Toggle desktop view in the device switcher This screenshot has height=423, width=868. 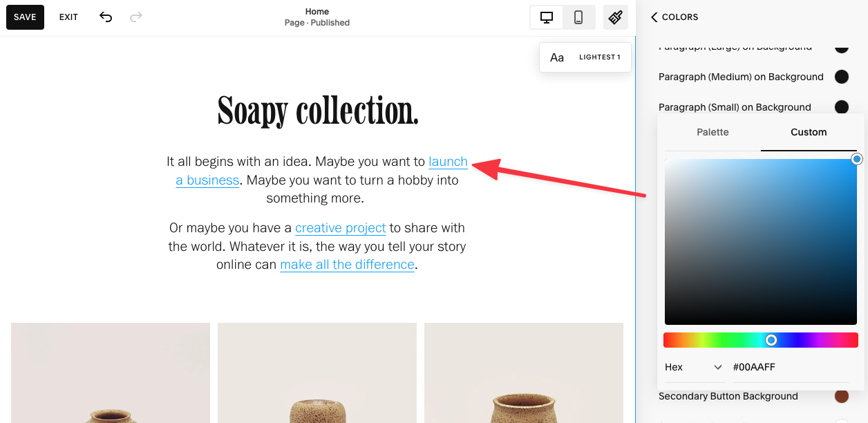click(x=546, y=17)
